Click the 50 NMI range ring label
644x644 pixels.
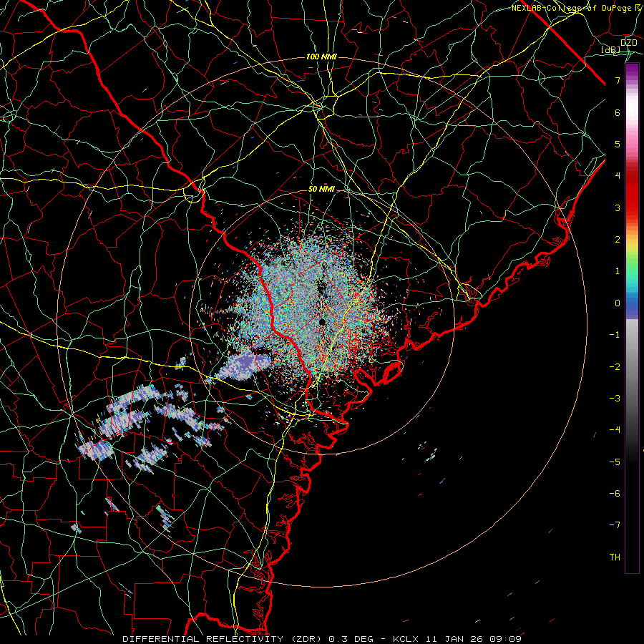tap(321, 190)
